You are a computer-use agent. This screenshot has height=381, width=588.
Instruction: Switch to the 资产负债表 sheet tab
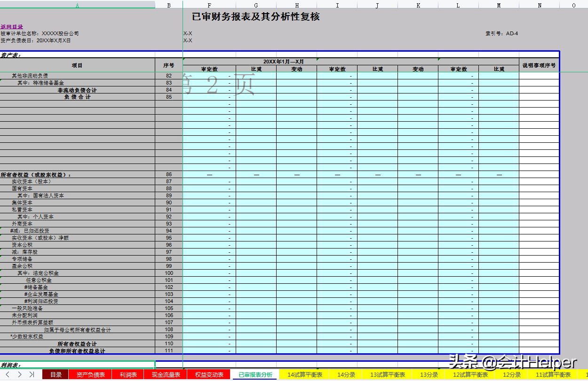(x=91, y=374)
